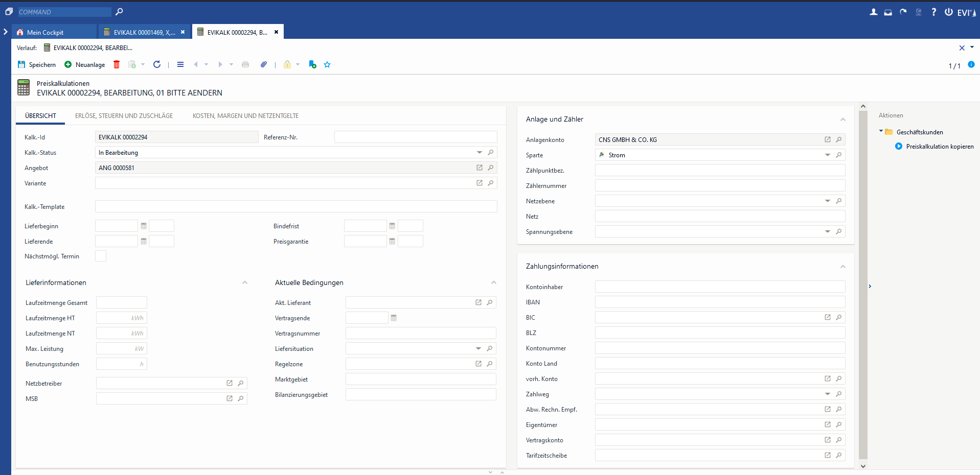Viewport: 980px width, 475px height.
Task: Collapse the Zahlungsinformationen section
Action: (842, 266)
